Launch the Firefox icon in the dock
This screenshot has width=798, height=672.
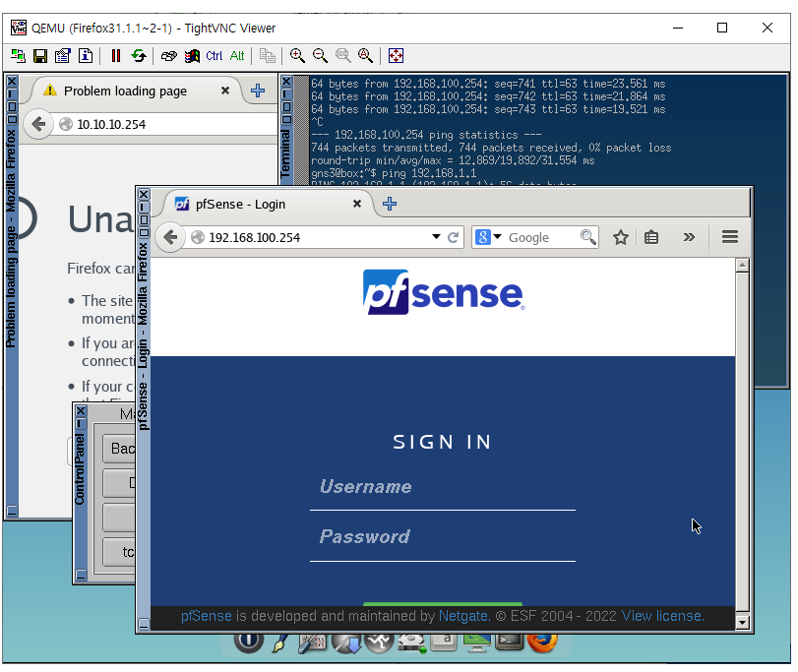(542, 642)
